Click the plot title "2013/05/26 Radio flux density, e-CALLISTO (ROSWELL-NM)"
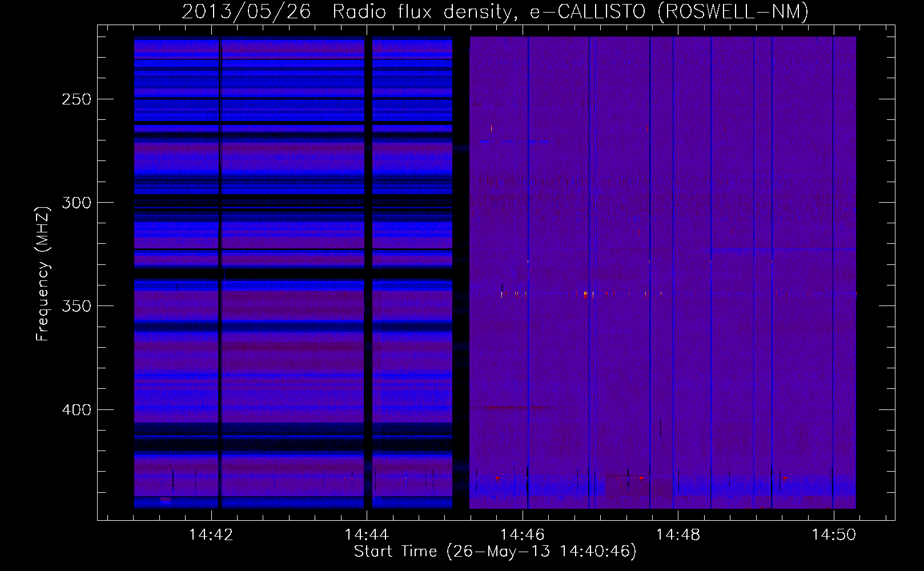The width and height of the screenshot is (924, 571). pos(495,11)
